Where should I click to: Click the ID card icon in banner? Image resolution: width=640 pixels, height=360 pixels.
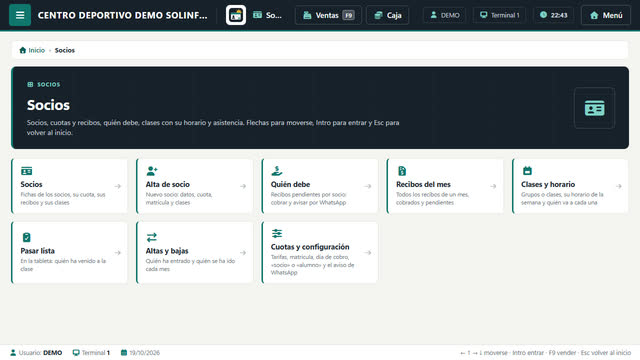594,108
